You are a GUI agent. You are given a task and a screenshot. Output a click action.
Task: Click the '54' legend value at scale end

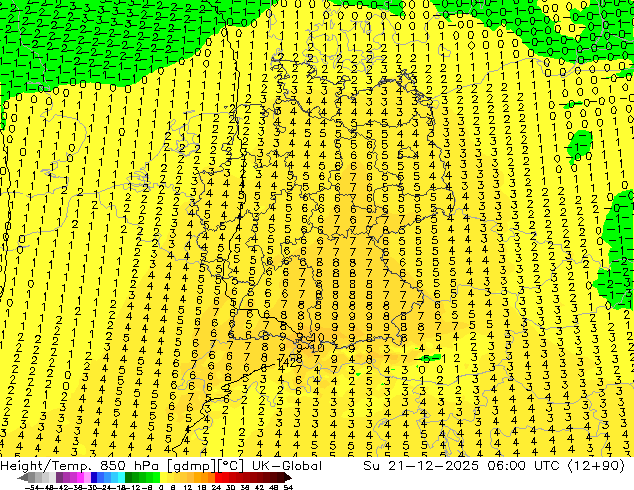point(288,488)
